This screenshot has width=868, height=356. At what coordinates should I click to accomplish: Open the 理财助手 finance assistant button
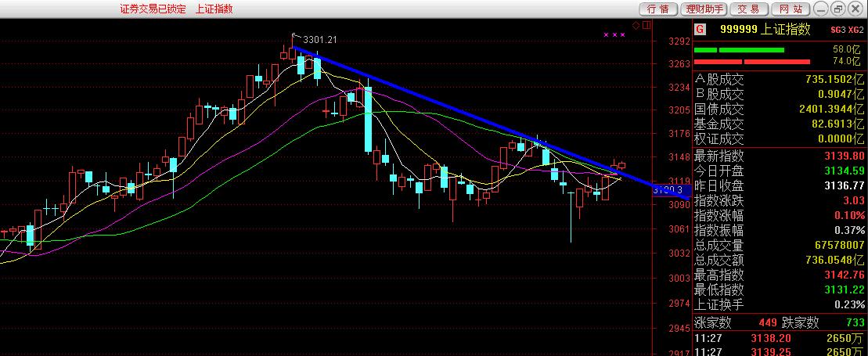point(703,9)
